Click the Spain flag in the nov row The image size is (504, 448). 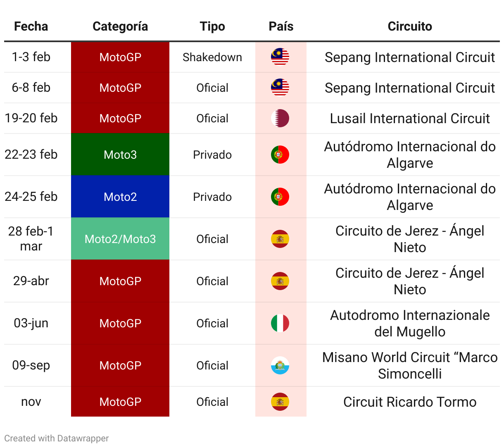pos(280,402)
